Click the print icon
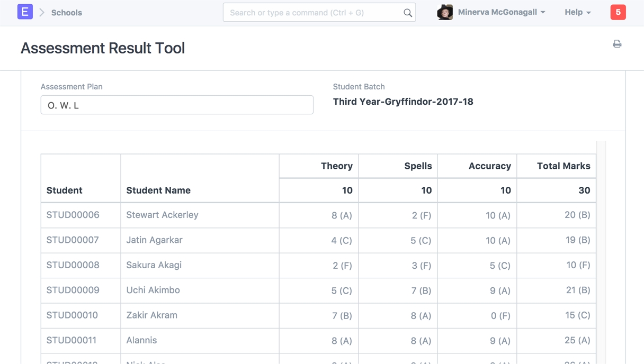 (617, 44)
